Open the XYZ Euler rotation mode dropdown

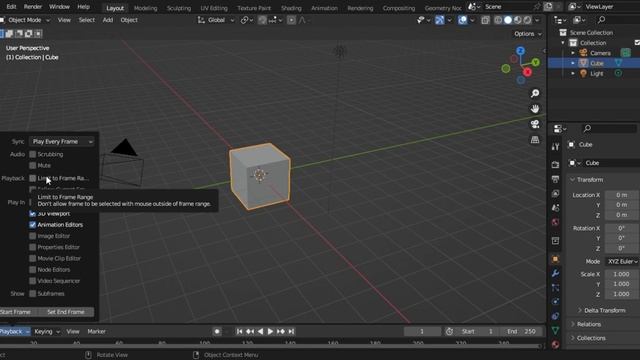(622, 261)
